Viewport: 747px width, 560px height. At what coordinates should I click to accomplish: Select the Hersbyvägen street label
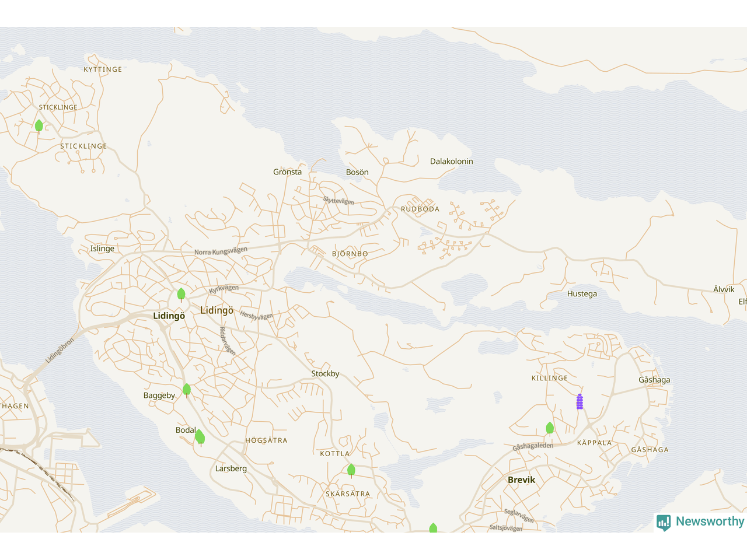(x=256, y=316)
